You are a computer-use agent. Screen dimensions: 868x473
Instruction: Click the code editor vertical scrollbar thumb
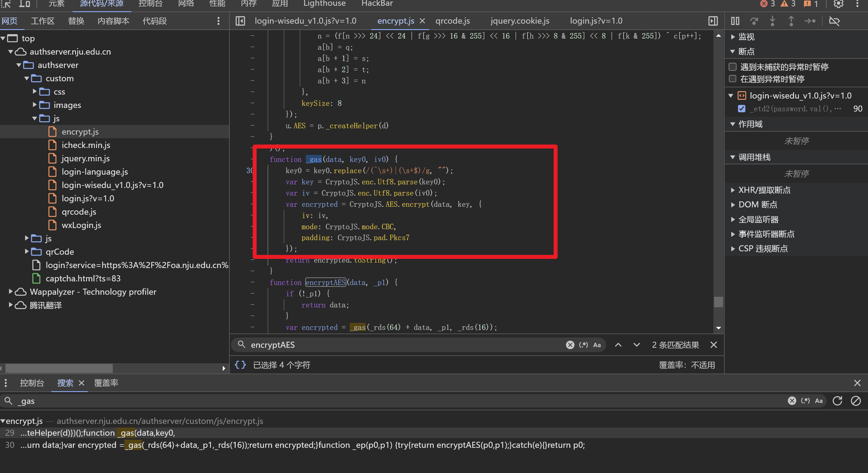[x=718, y=302]
